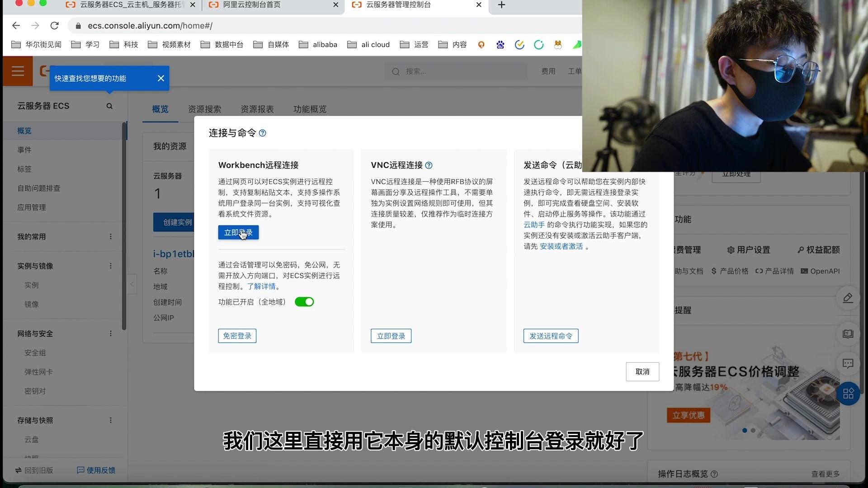This screenshot has height=488, width=868.
Task: Click the 了解详情 link
Action: (261, 286)
